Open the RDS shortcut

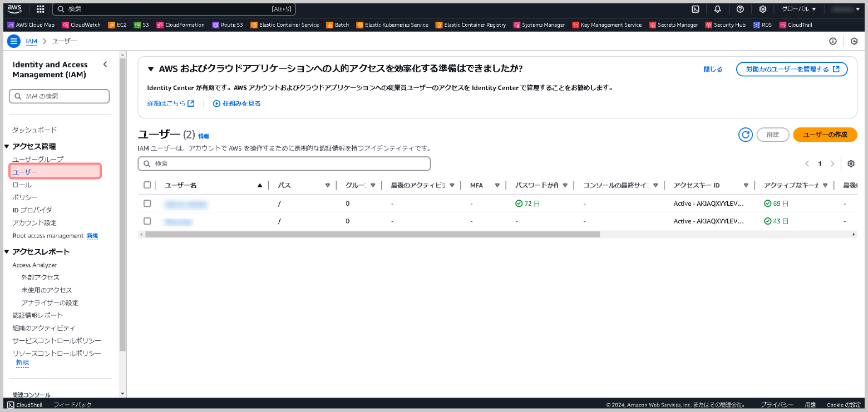pyautogui.click(x=762, y=25)
